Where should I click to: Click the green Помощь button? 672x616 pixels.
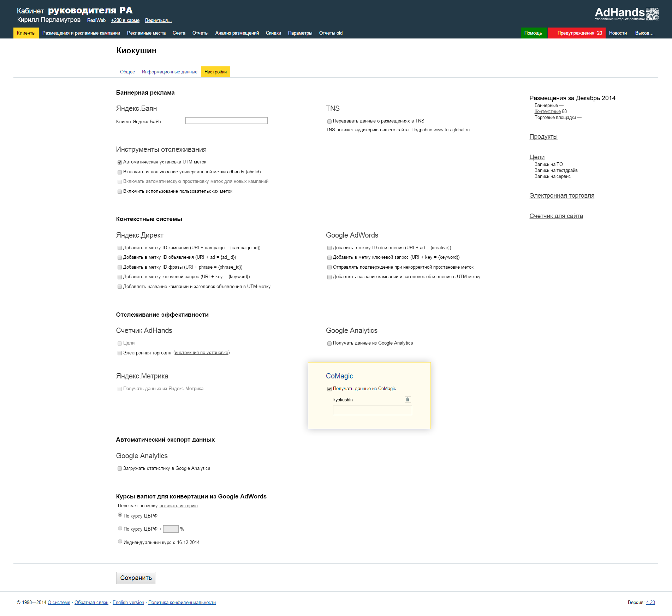pos(533,33)
